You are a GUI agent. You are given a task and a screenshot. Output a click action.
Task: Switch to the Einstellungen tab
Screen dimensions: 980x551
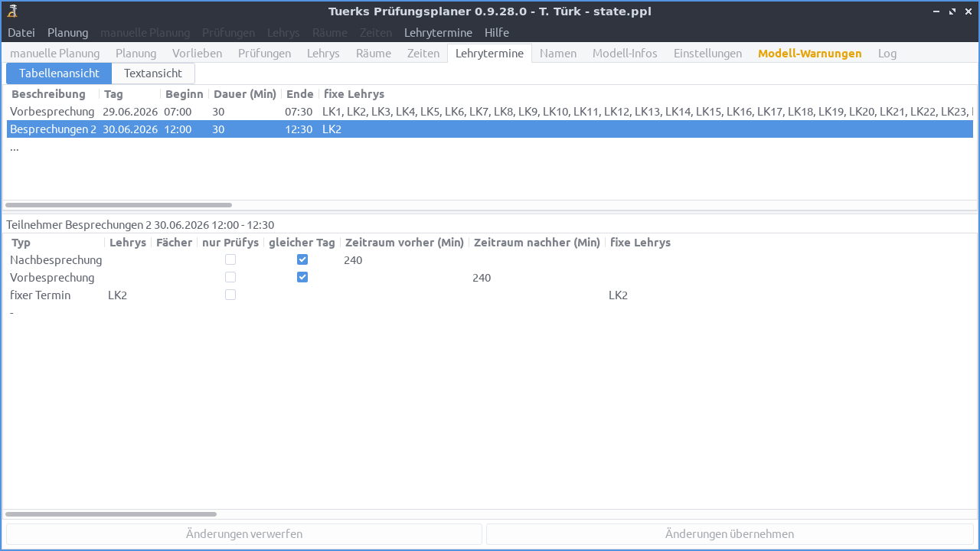point(707,53)
